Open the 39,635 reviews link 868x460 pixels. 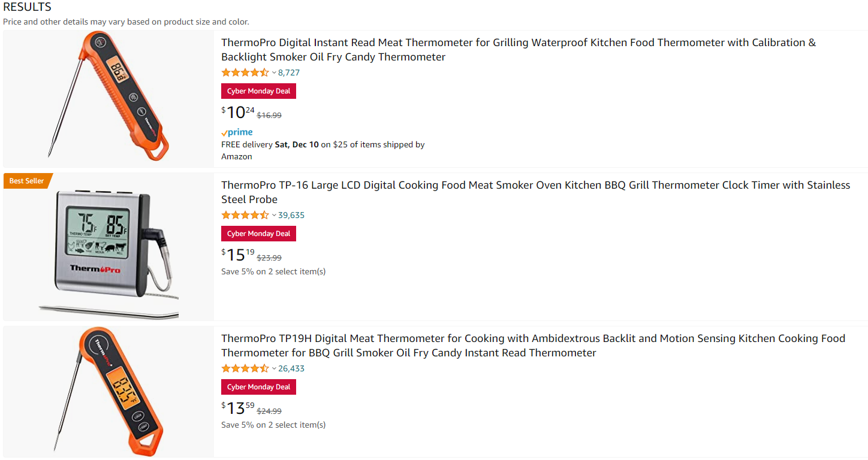click(291, 215)
